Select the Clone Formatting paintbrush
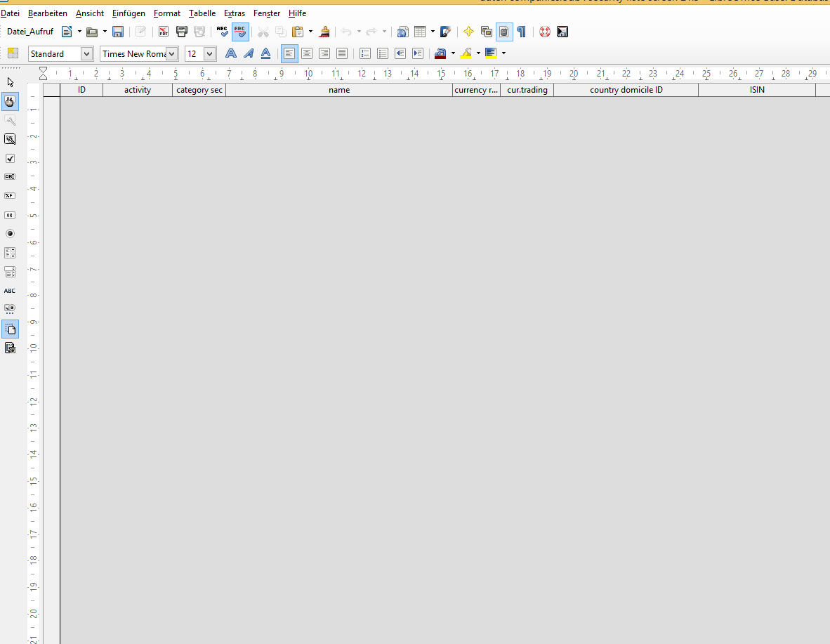 [x=325, y=32]
